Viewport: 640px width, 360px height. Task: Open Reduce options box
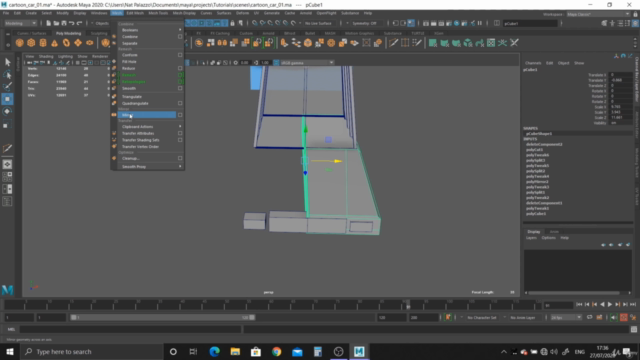[x=180, y=68]
